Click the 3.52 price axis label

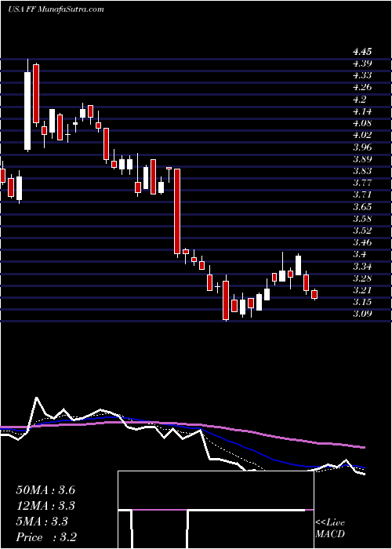tap(362, 231)
